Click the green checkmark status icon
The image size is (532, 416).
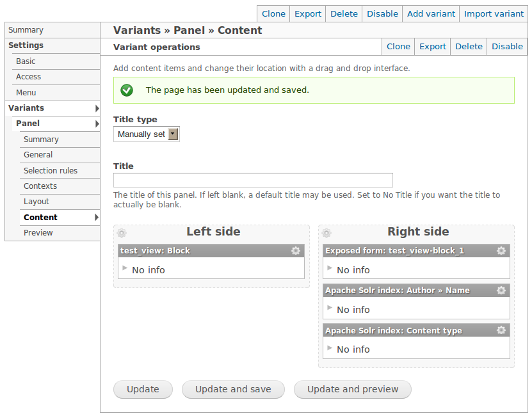(x=127, y=90)
